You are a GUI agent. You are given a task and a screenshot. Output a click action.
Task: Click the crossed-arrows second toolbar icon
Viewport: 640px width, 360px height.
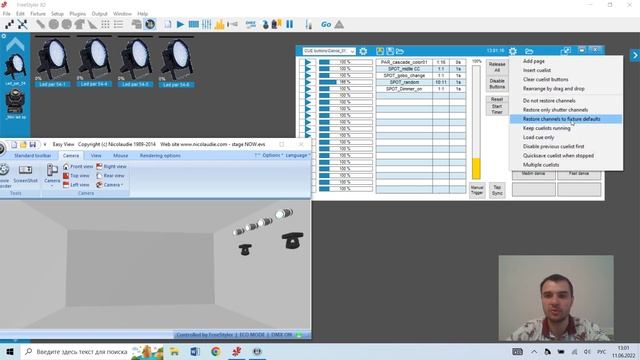click(22, 24)
